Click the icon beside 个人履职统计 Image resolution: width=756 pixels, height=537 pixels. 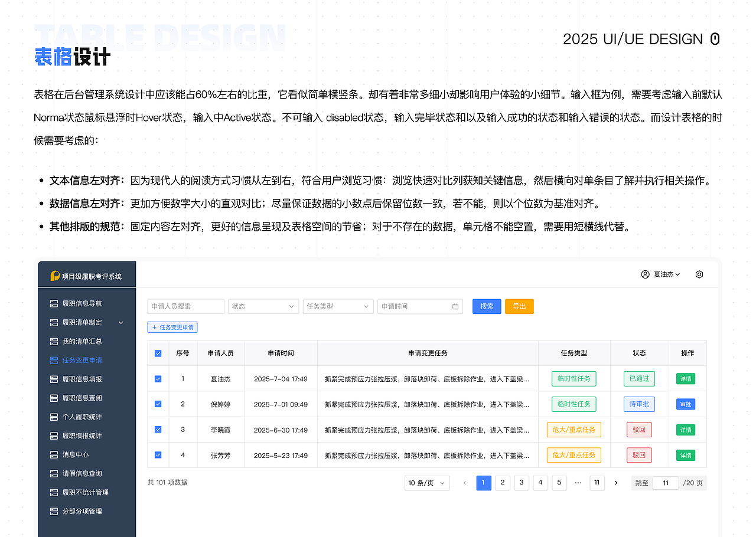point(54,417)
